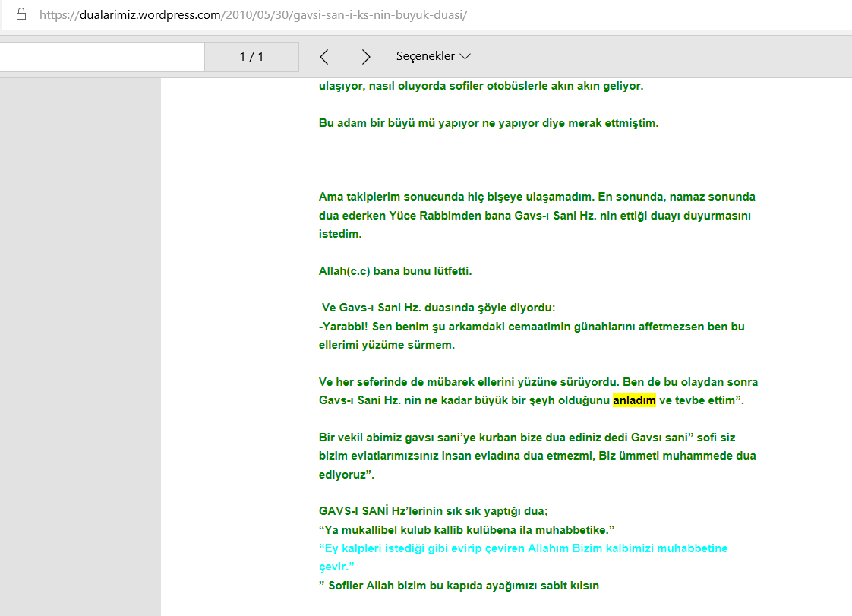Viewport: 852px width, 616px height.
Task: Click the paragraph starting 'Bir vekil abimiz'
Action: pyautogui.click(x=538, y=456)
